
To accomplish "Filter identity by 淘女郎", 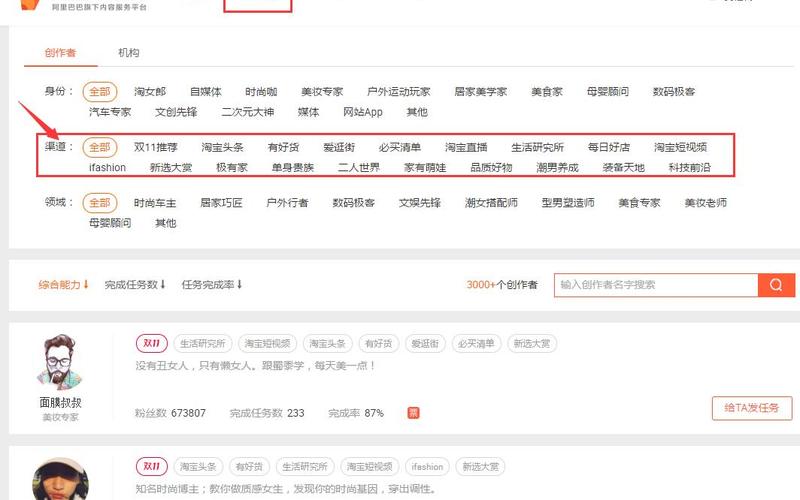I will (x=150, y=92).
